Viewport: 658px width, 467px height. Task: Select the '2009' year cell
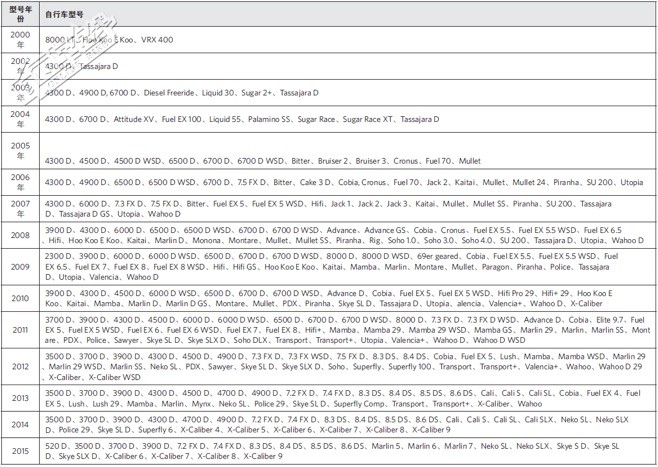tap(20, 267)
